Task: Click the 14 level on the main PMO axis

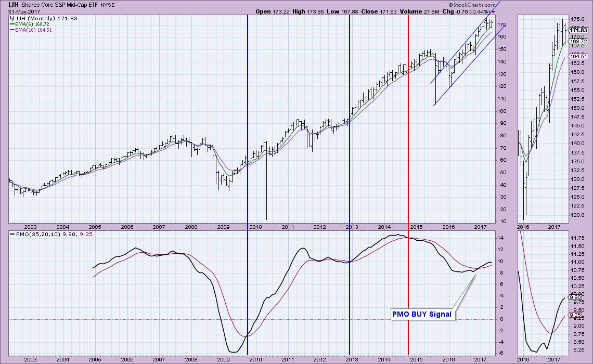Action: (x=500, y=238)
